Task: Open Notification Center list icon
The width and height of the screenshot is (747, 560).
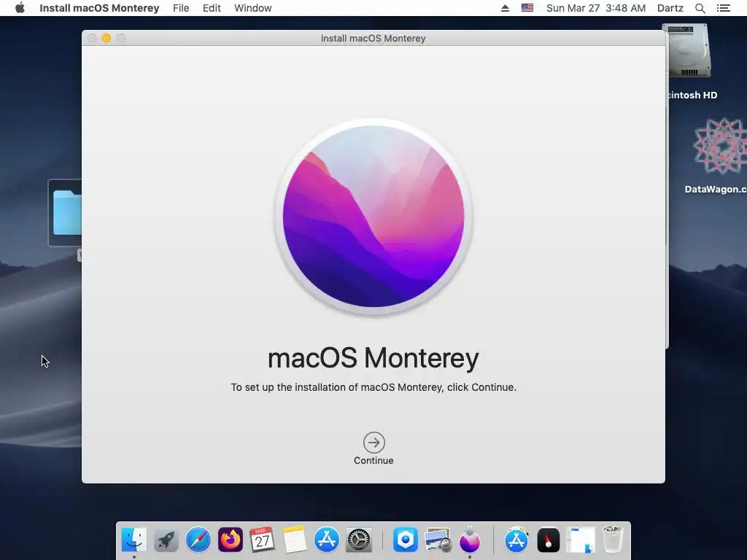Action: [724, 8]
